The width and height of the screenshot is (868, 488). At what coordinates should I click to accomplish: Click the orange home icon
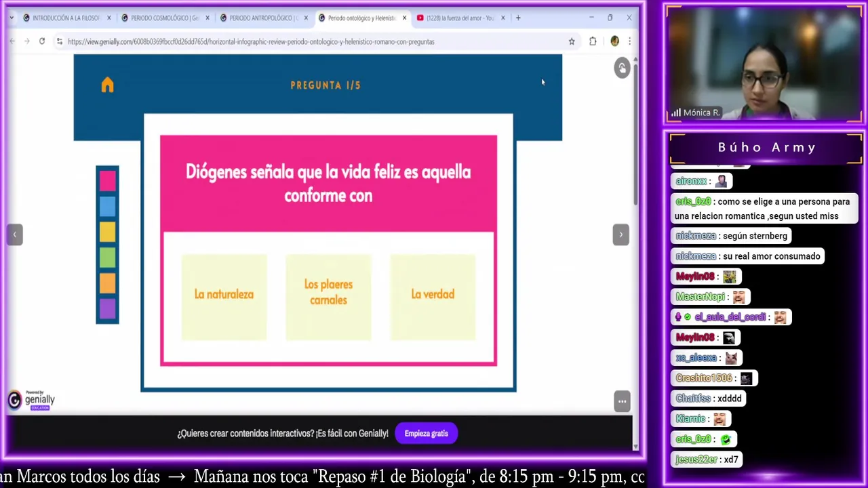(x=107, y=85)
